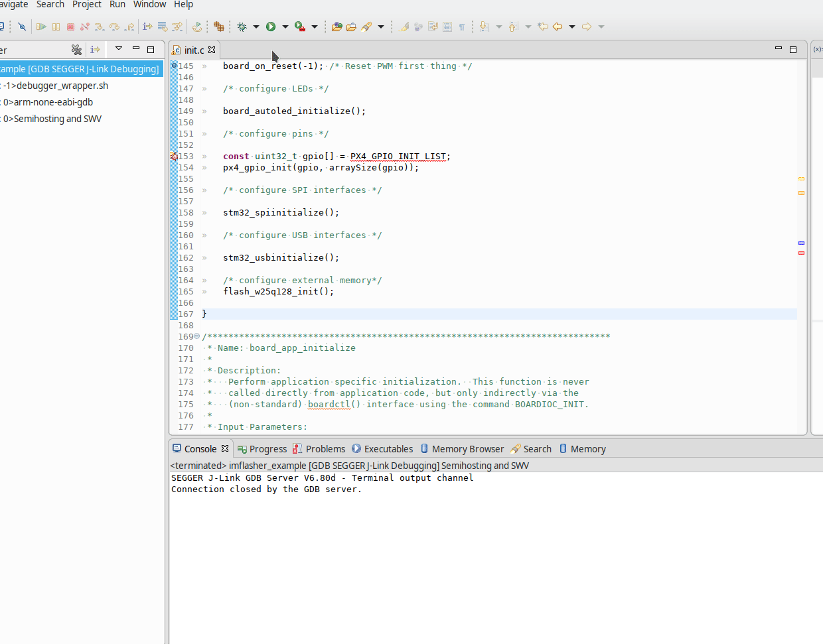Collapse the comment block at line 169

click(196, 336)
